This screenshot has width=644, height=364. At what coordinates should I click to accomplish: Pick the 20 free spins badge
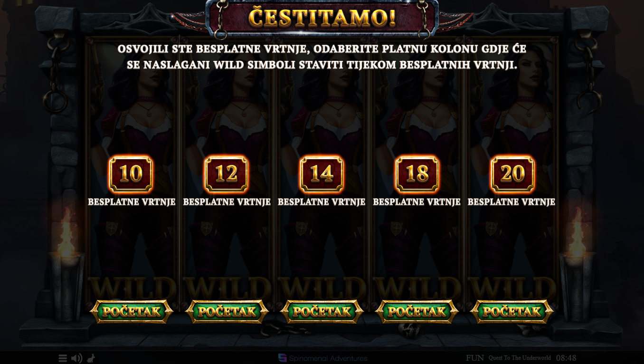click(512, 174)
